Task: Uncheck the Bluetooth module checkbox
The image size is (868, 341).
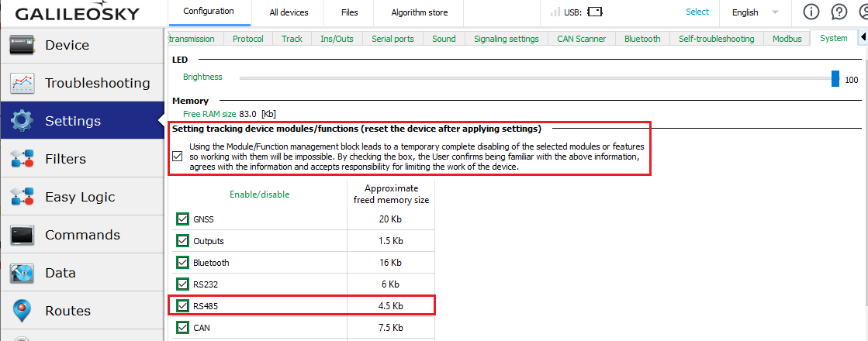Action: coord(182,263)
